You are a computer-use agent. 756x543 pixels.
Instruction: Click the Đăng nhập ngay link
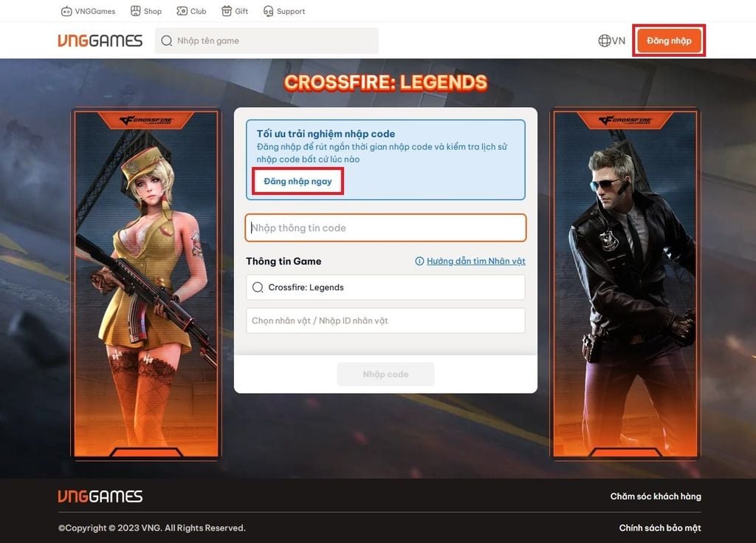click(297, 180)
